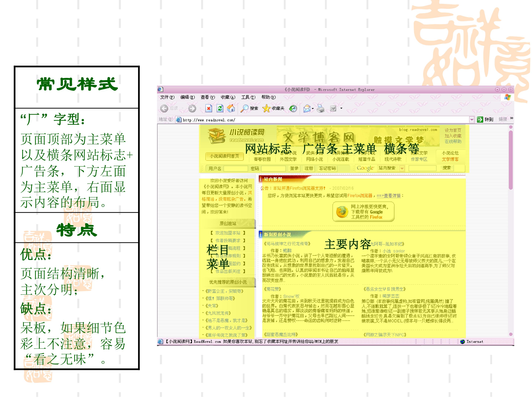Click the Edit with Word icon
This screenshot has width=532, height=399.
(333, 109)
